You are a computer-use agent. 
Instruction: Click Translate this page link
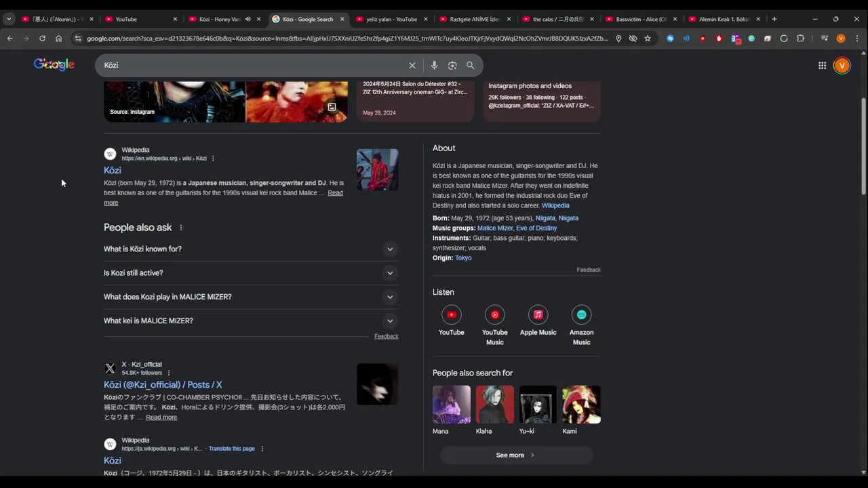click(x=232, y=449)
